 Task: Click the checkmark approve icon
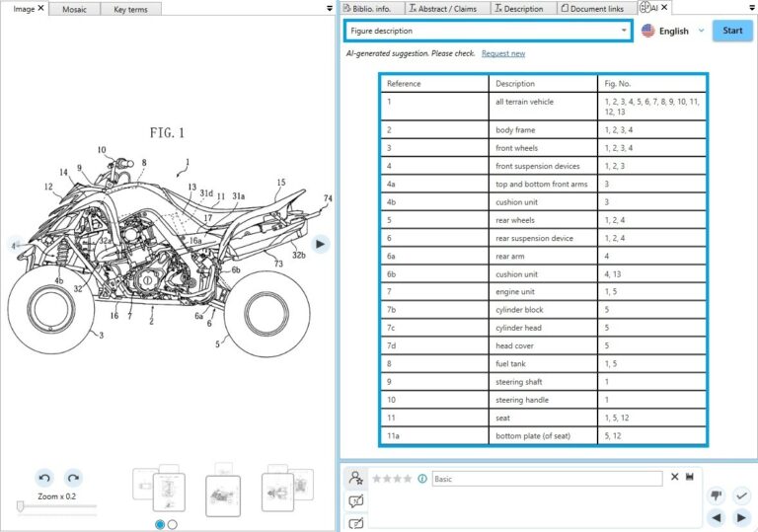click(x=741, y=495)
